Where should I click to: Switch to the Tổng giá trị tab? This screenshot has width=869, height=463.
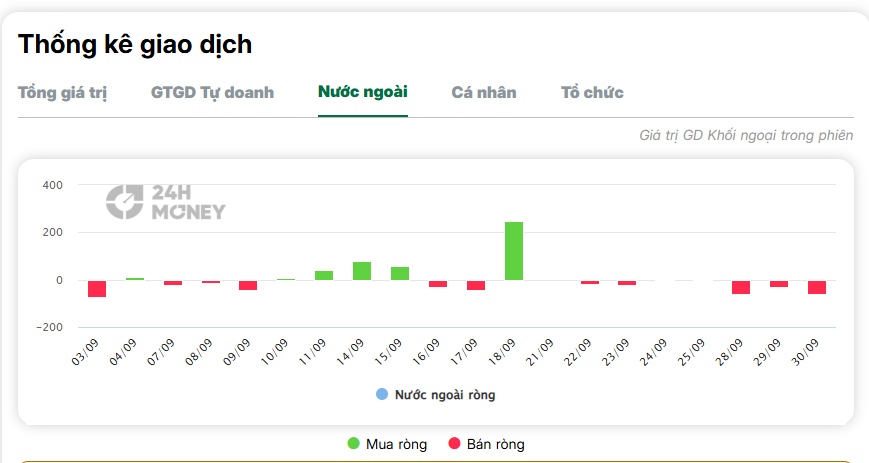click(62, 93)
